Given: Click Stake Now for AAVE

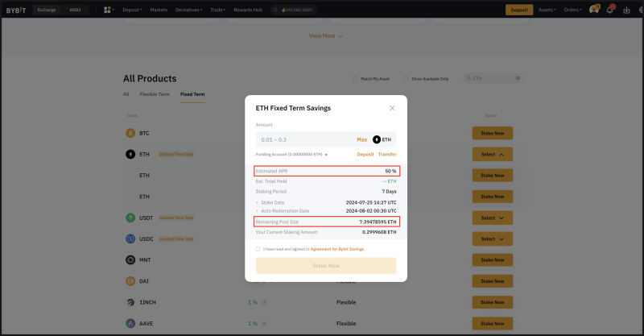Looking at the screenshot, I should point(493,324).
